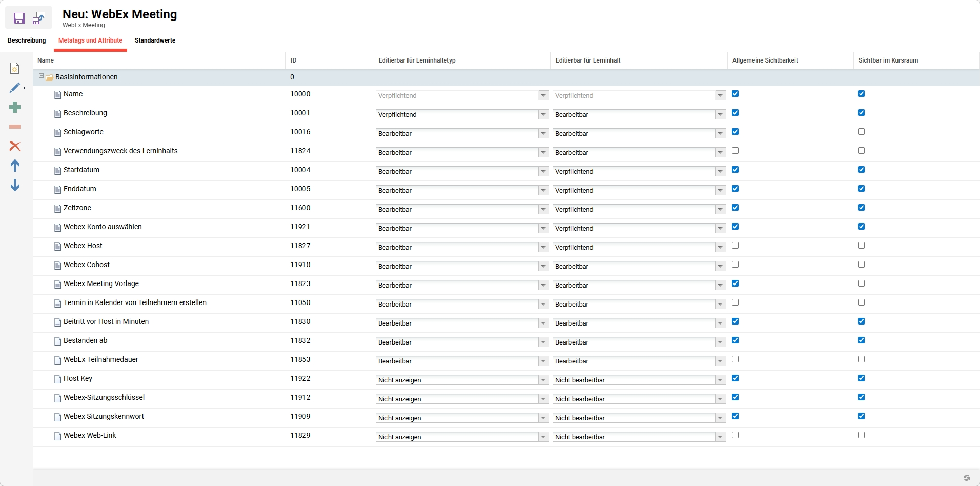Click the new document icon in sidebar
Image resolution: width=980 pixels, height=486 pixels.
(x=15, y=68)
